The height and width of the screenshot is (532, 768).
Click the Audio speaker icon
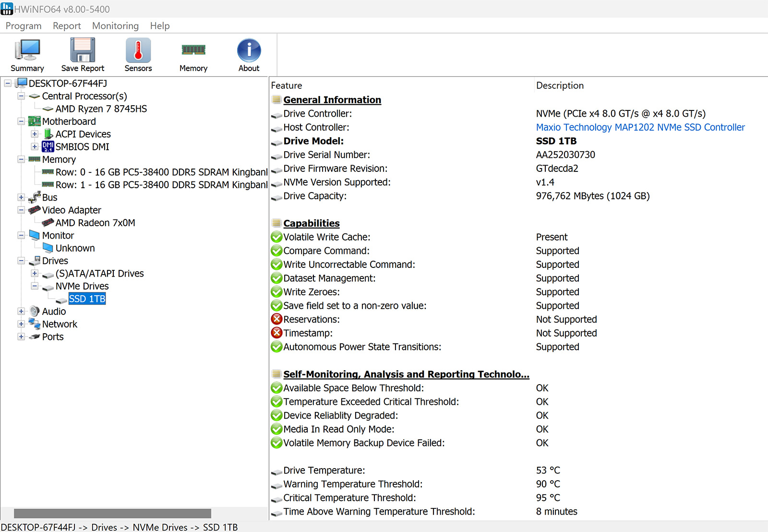pos(35,311)
